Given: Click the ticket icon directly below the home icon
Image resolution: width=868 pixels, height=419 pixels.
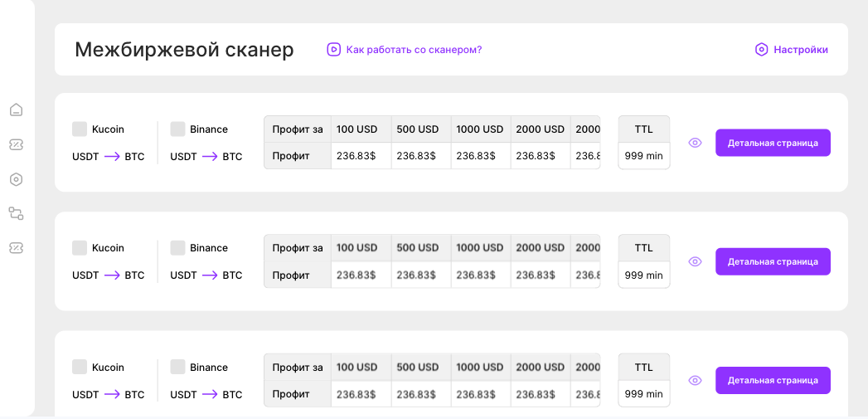Looking at the screenshot, I should 16,144.
